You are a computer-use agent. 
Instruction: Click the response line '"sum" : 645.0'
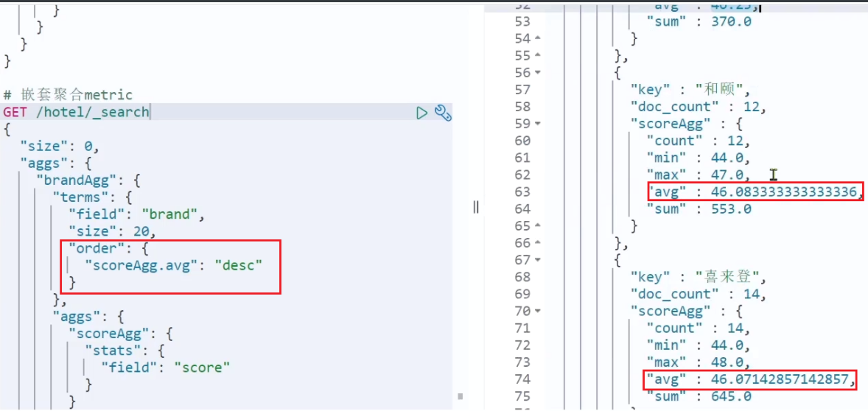tap(699, 396)
